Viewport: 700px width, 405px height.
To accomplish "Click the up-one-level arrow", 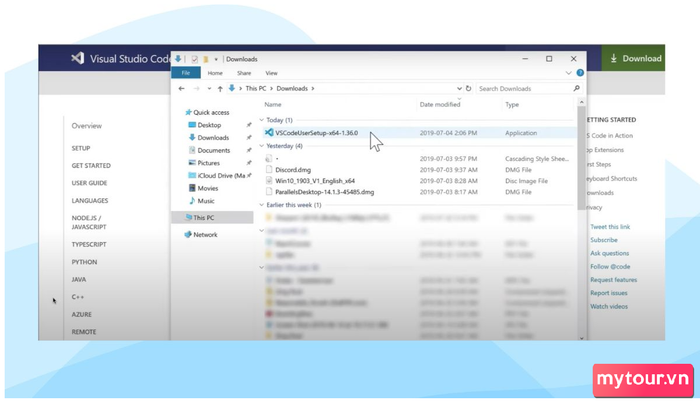I will [x=220, y=88].
